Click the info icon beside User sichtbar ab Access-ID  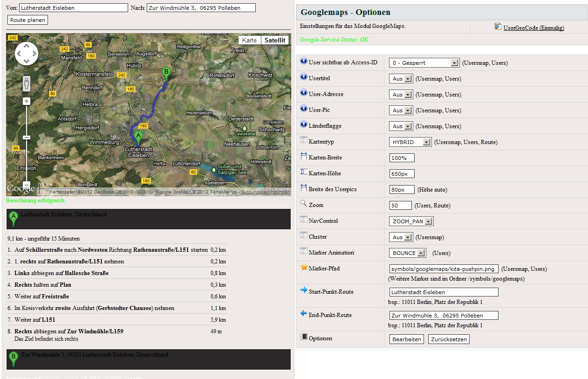coord(304,62)
